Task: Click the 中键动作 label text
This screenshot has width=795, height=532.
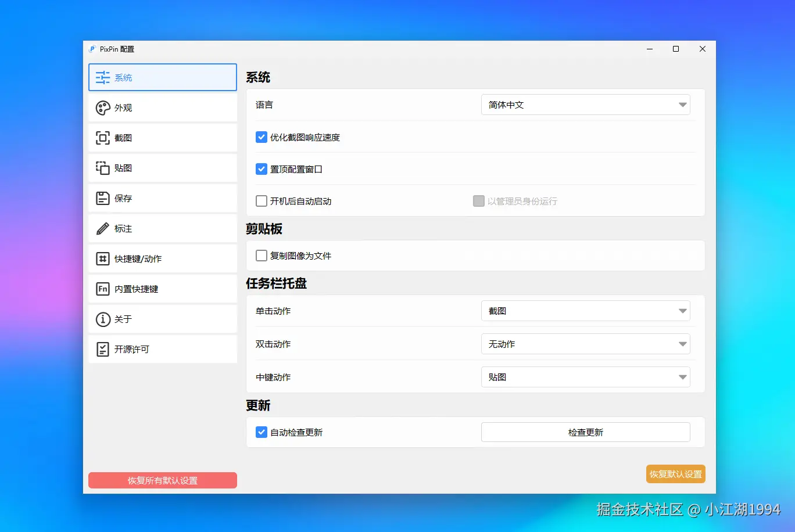Action: [x=273, y=377]
